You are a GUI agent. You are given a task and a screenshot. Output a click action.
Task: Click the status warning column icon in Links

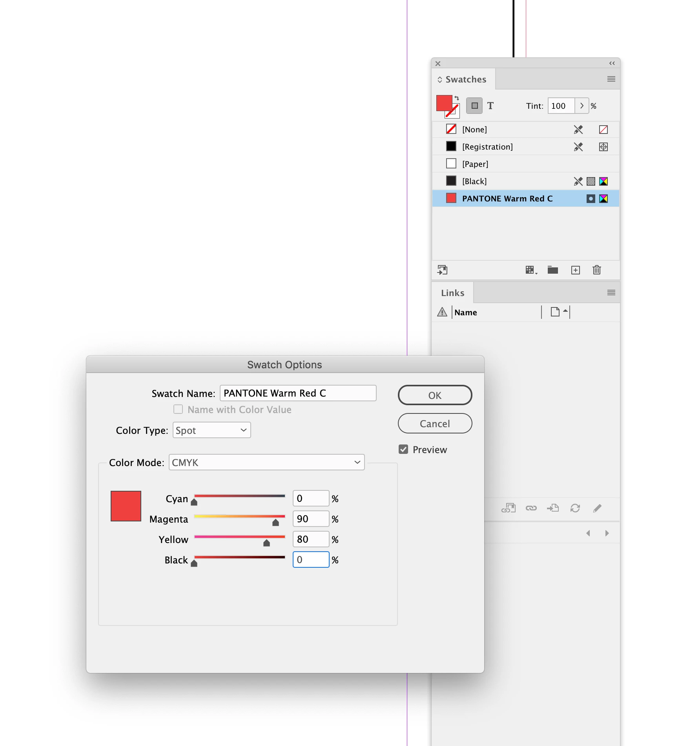(442, 312)
